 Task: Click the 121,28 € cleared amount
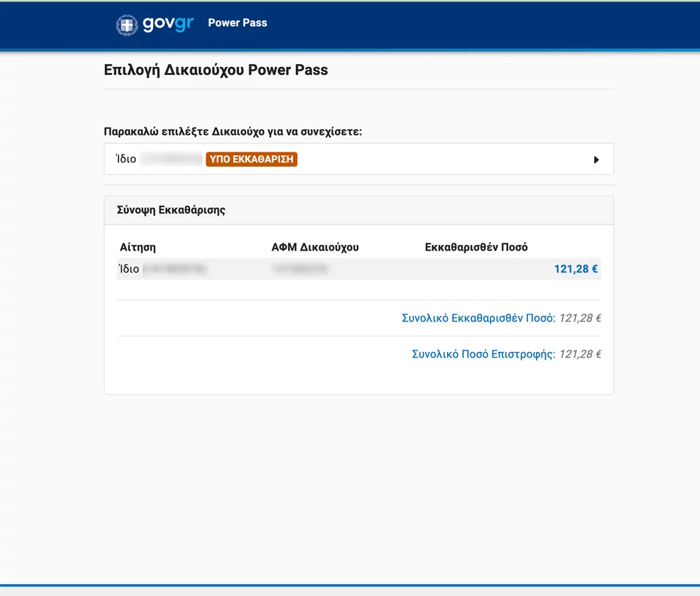pyautogui.click(x=575, y=269)
